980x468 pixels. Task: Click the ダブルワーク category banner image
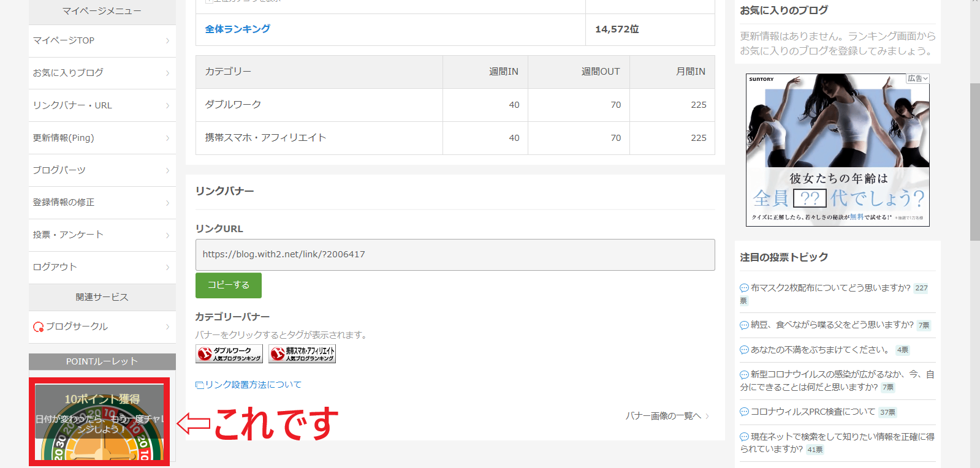229,354
